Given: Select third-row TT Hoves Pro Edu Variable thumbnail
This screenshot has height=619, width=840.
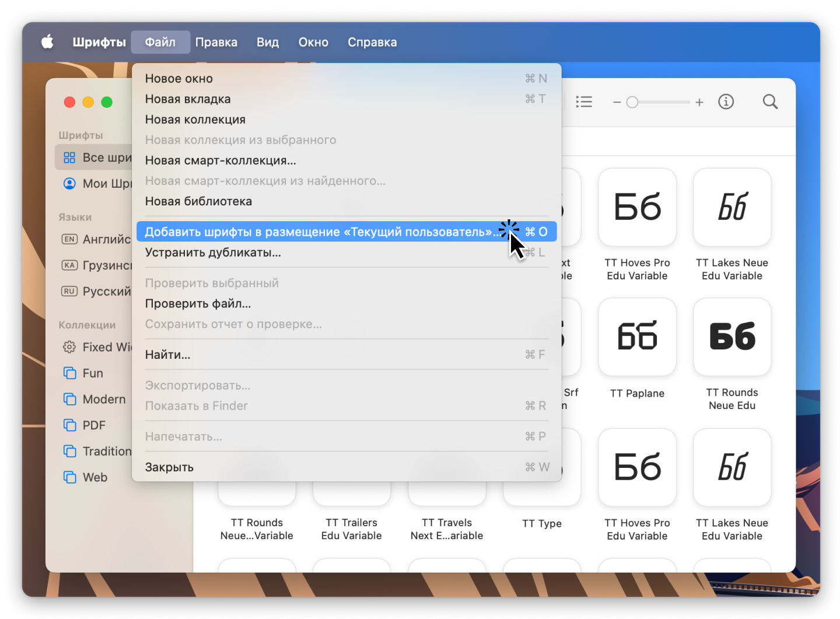Looking at the screenshot, I should (x=637, y=467).
